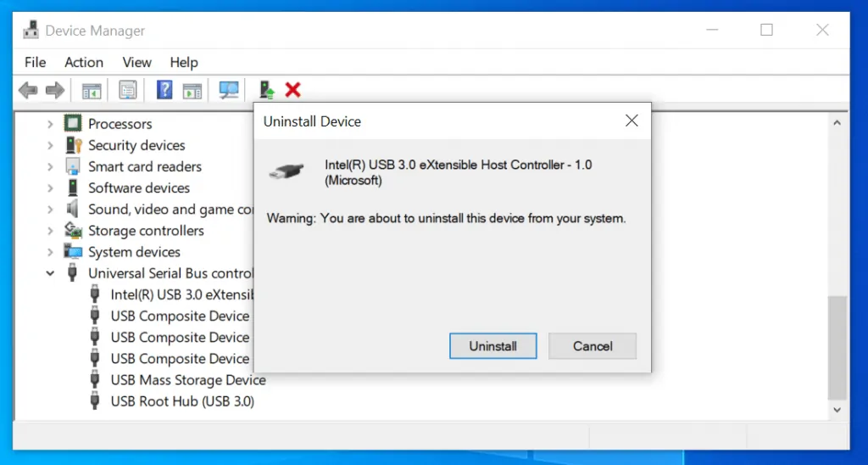The width and height of the screenshot is (868, 465).
Task: Click the Universal Serial Bus controllers icon
Action: pyautogui.click(x=72, y=272)
